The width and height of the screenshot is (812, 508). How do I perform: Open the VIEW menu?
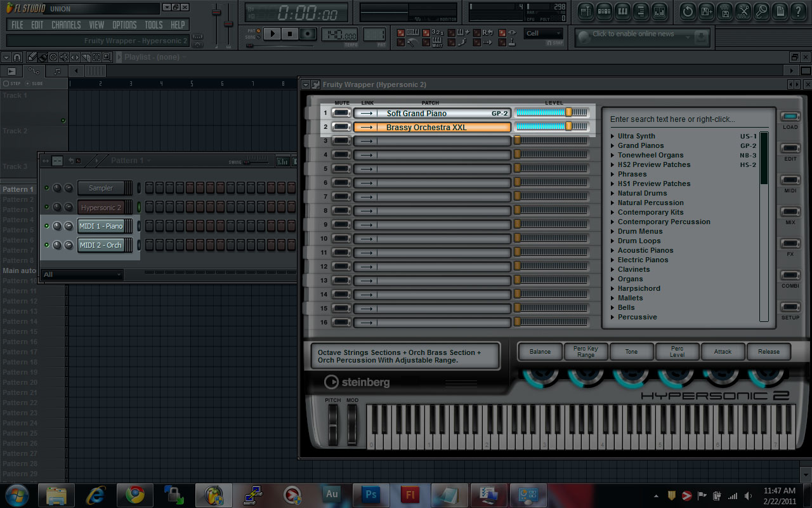click(96, 25)
